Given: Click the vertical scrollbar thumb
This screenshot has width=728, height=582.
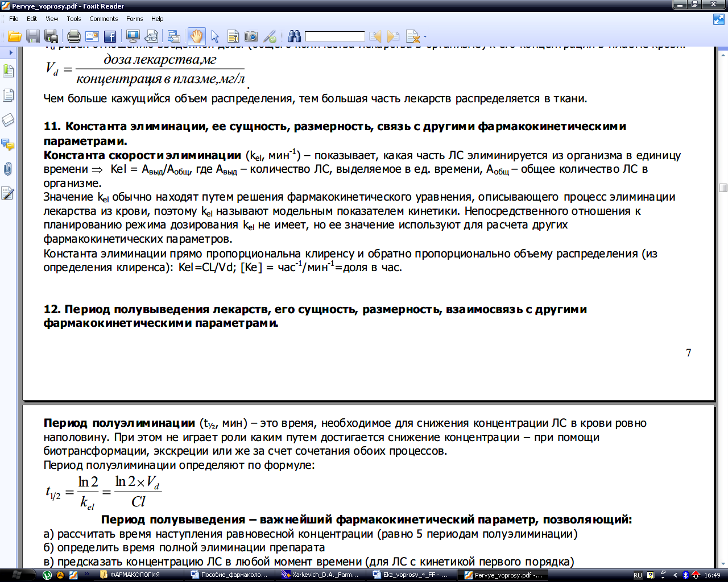Looking at the screenshot, I should [x=723, y=188].
